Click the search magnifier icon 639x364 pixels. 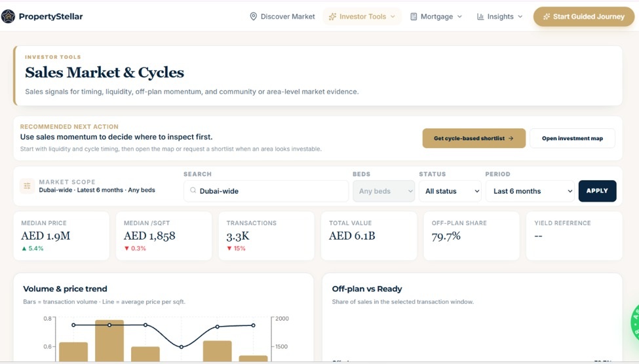(x=193, y=191)
